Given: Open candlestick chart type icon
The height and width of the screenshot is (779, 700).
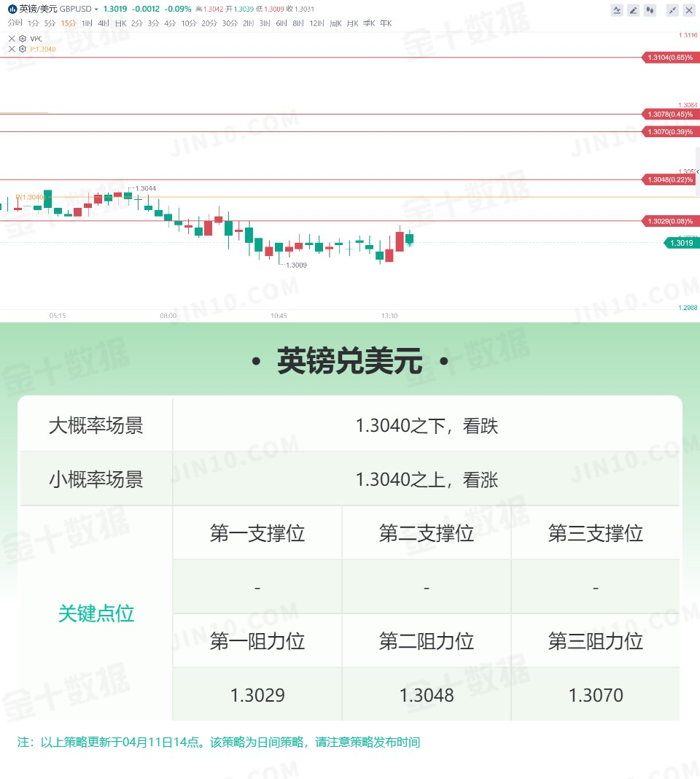Looking at the screenshot, I should point(650,10).
